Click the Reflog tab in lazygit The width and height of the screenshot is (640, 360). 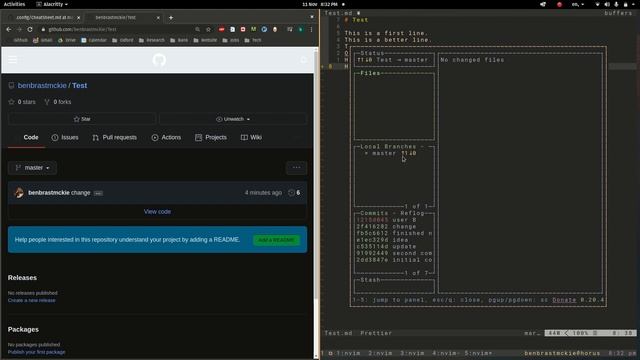(412, 213)
